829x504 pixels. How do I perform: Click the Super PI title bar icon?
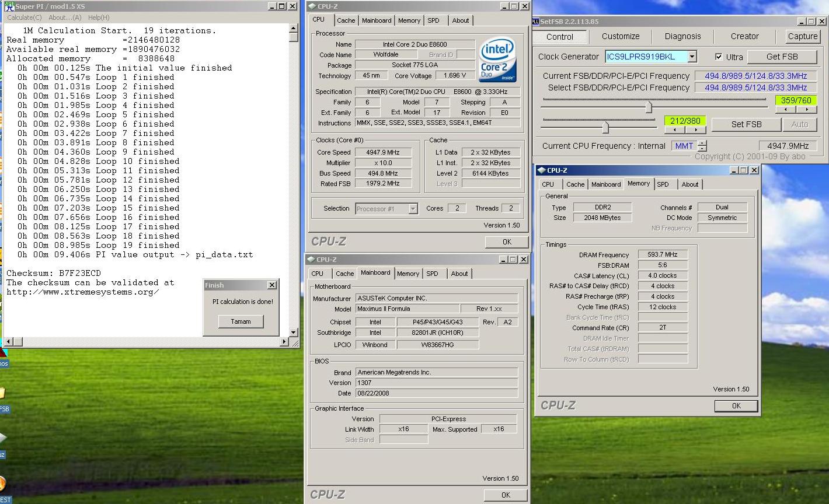coord(8,6)
